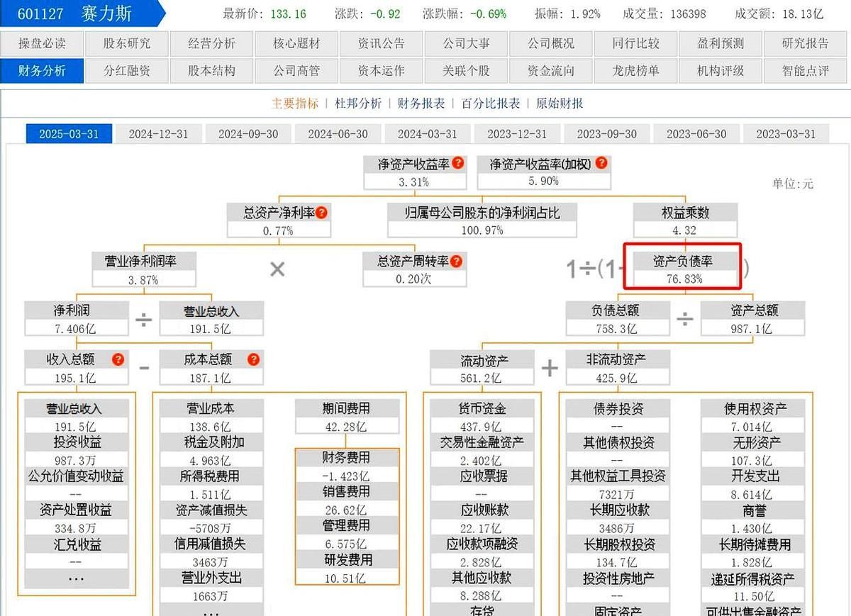Expand the ellipsis below 汇兑收益
Viewport: 851px width, 616px height.
(77, 580)
